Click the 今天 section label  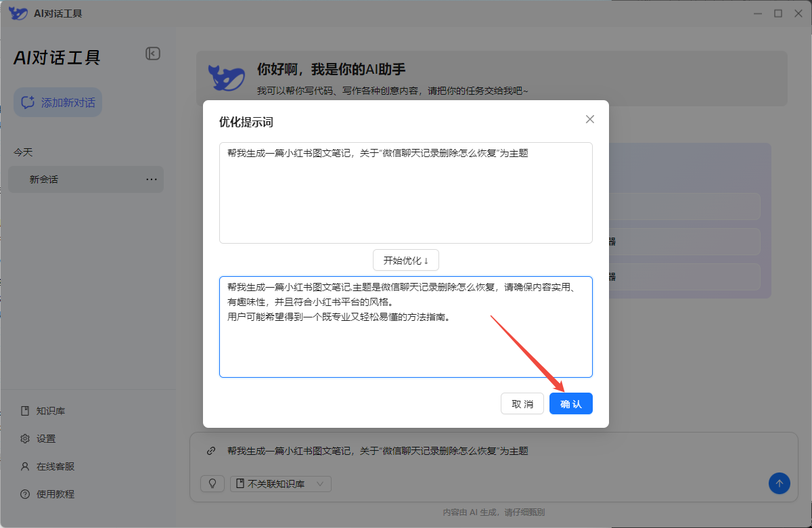pos(23,152)
